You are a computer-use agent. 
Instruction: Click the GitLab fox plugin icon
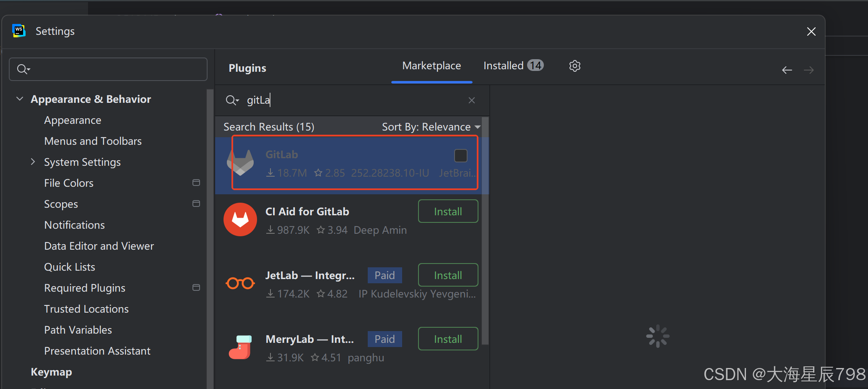coord(240,163)
